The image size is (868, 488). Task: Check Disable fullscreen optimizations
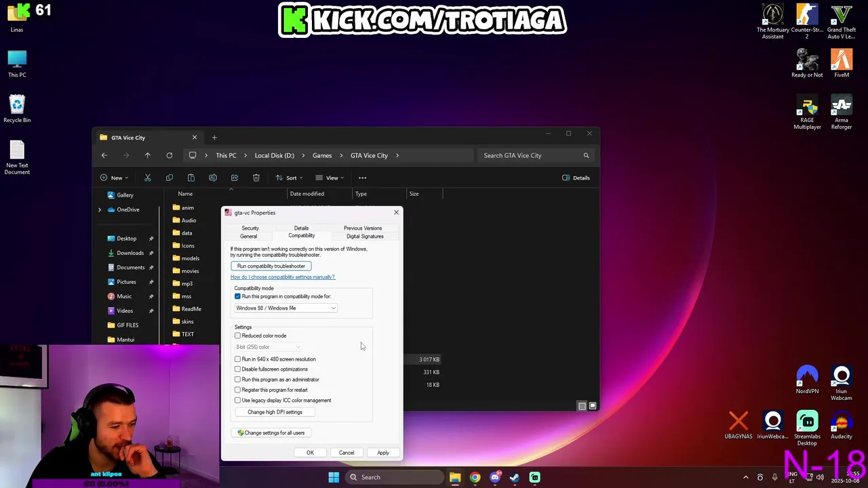pos(237,369)
